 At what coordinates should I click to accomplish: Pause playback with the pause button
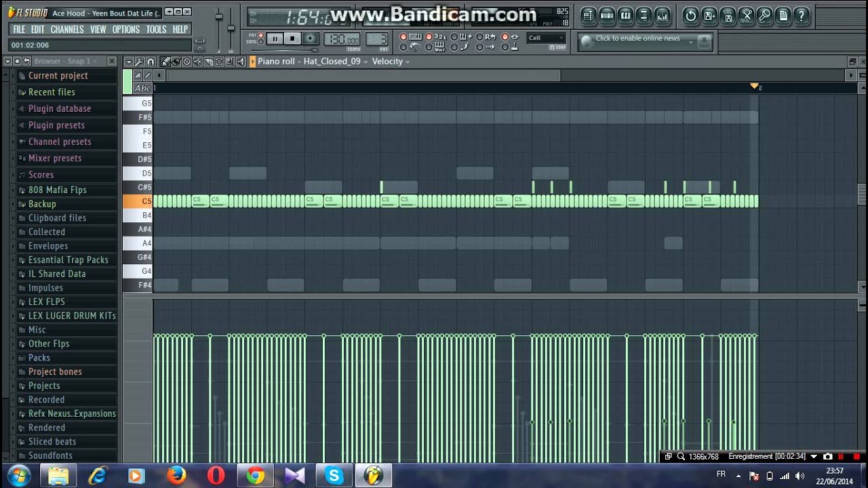tap(275, 39)
